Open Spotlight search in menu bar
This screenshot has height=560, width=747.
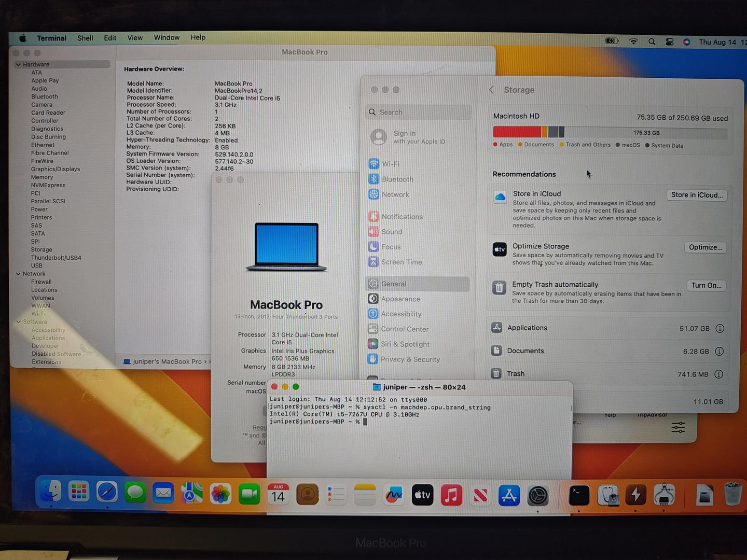[x=652, y=41]
